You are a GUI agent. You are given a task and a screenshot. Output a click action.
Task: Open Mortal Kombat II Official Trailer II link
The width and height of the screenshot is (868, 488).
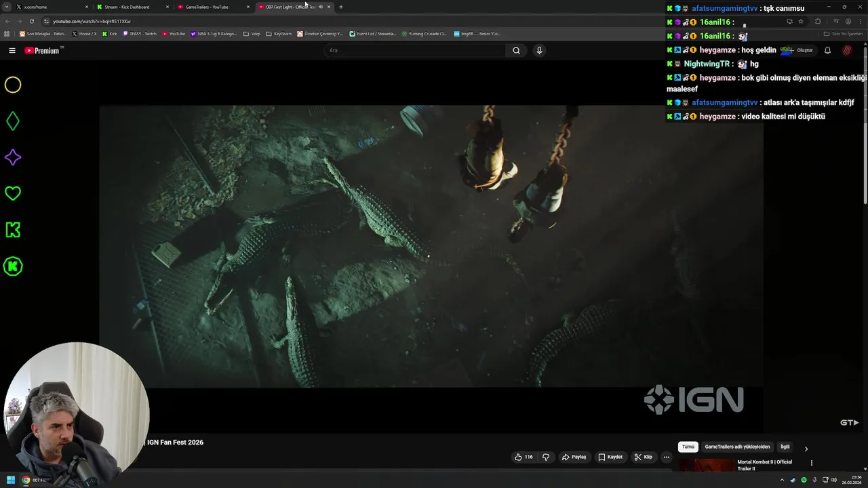[765, 465]
